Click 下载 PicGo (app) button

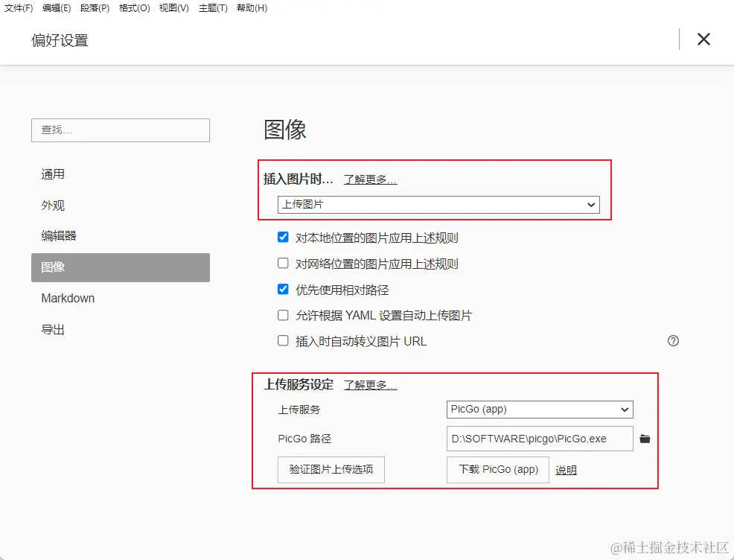pos(497,470)
